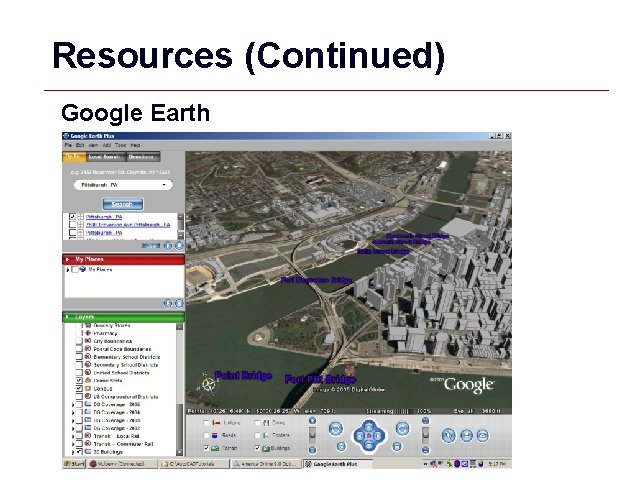Click the blue Search button
The image size is (640, 480).
[x=122, y=204]
